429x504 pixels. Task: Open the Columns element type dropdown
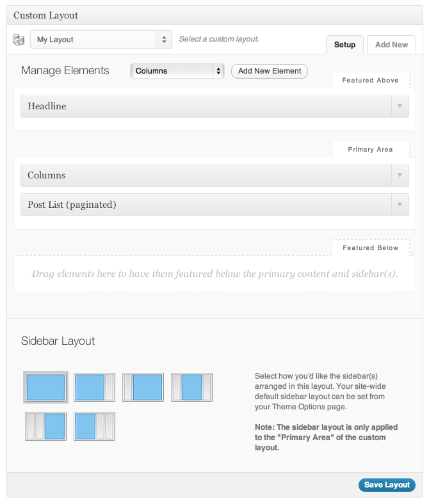pos(177,71)
